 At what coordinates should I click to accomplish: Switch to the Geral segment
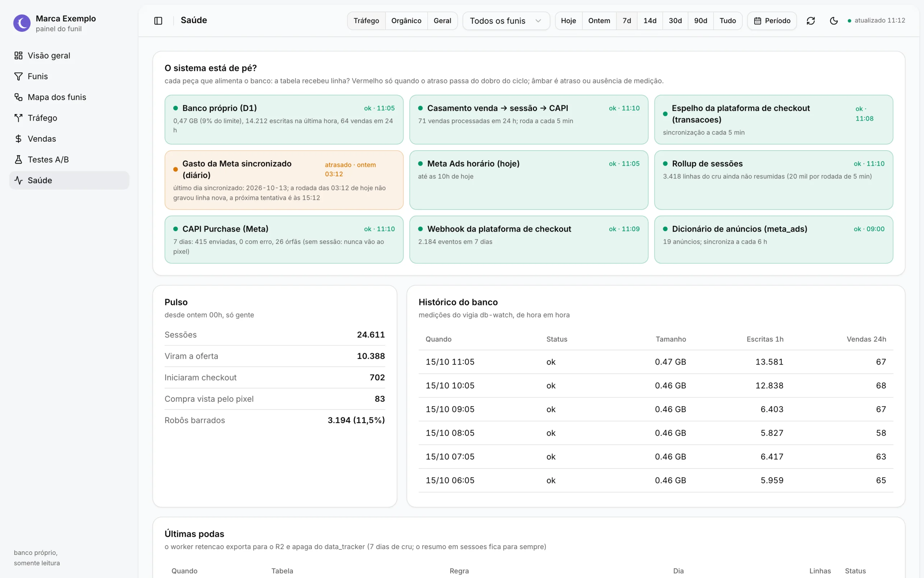tap(442, 21)
